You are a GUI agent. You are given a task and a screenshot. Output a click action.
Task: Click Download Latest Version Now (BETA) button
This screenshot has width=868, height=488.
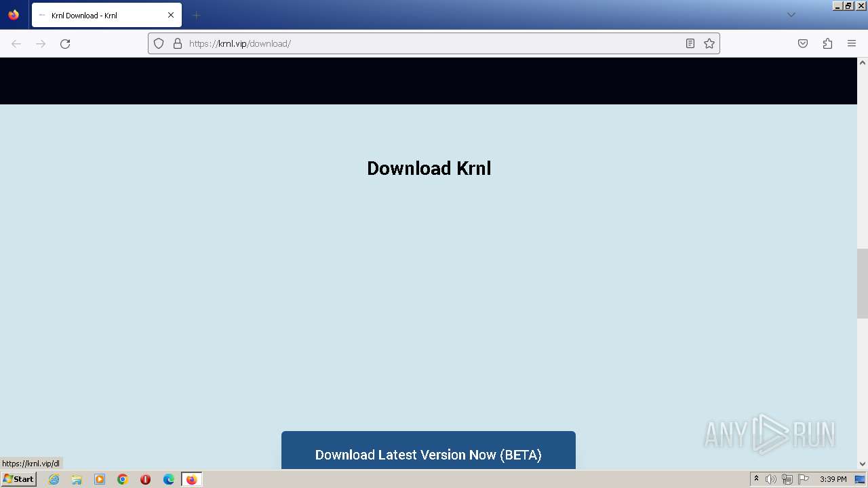click(429, 451)
